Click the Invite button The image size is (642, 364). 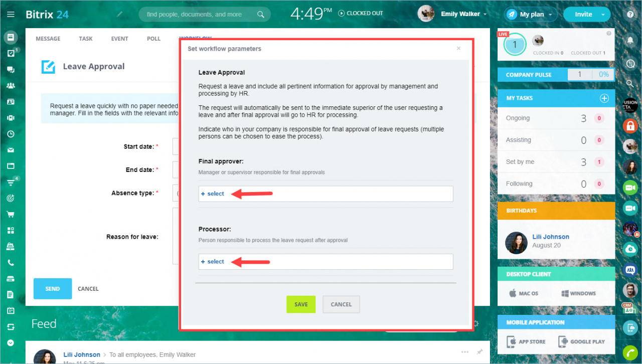coord(583,14)
